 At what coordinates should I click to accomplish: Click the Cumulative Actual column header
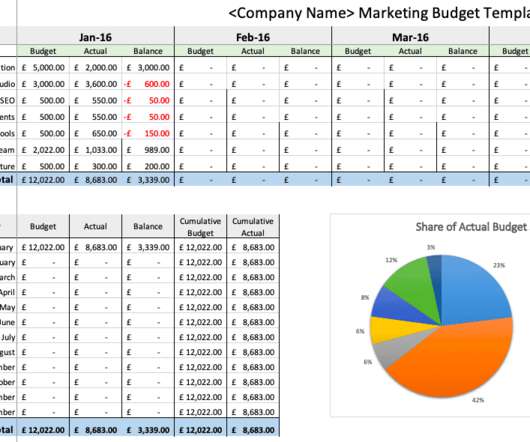click(x=253, y=227)
